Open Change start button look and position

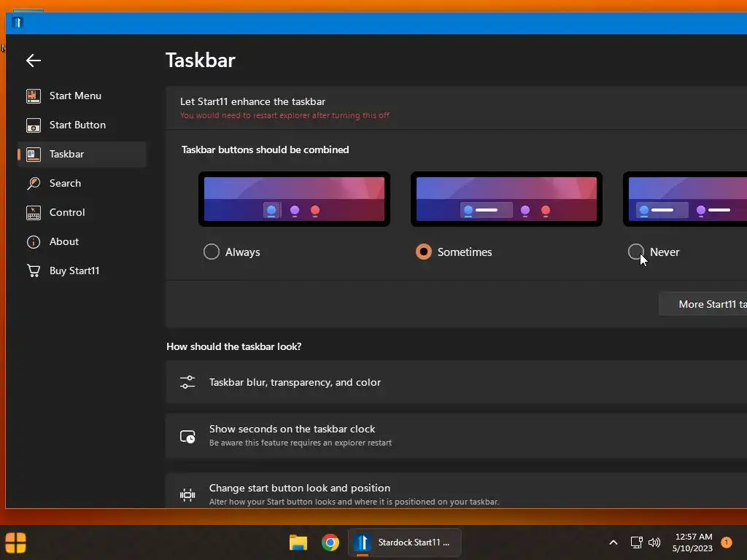[457, 491]
